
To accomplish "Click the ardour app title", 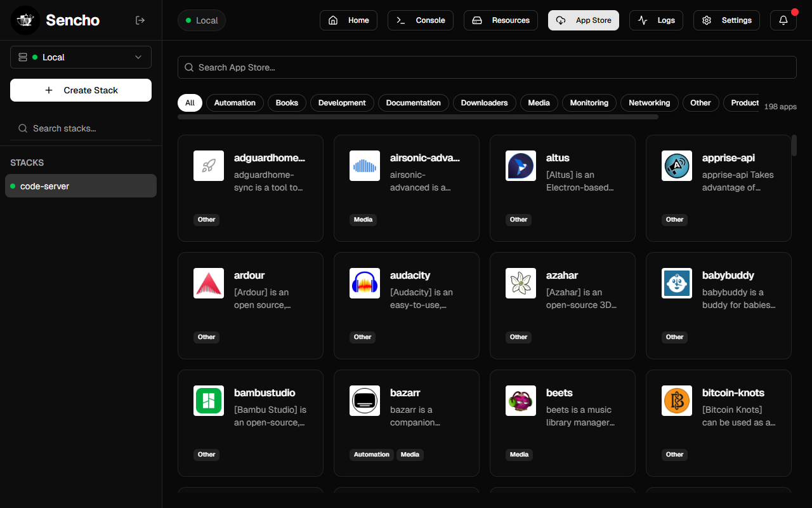I will point(249,275).
